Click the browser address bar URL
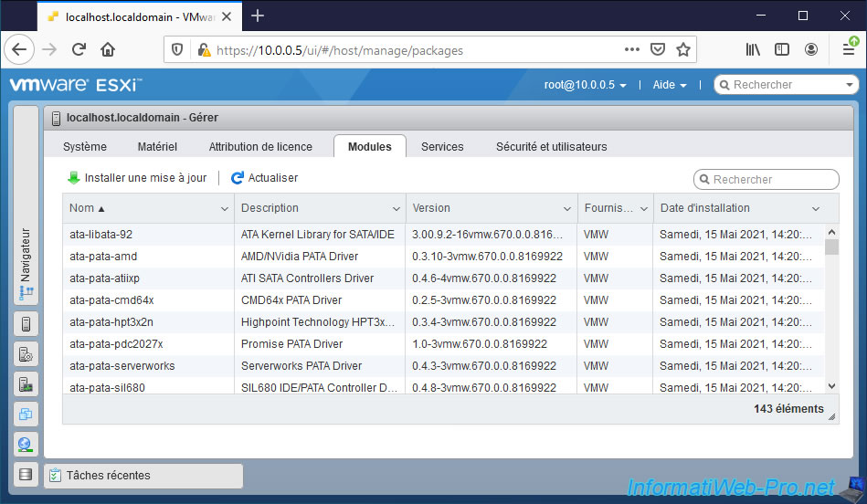Image resolution: width=867 pixels, height=504 pixels. tap(340, 50)
